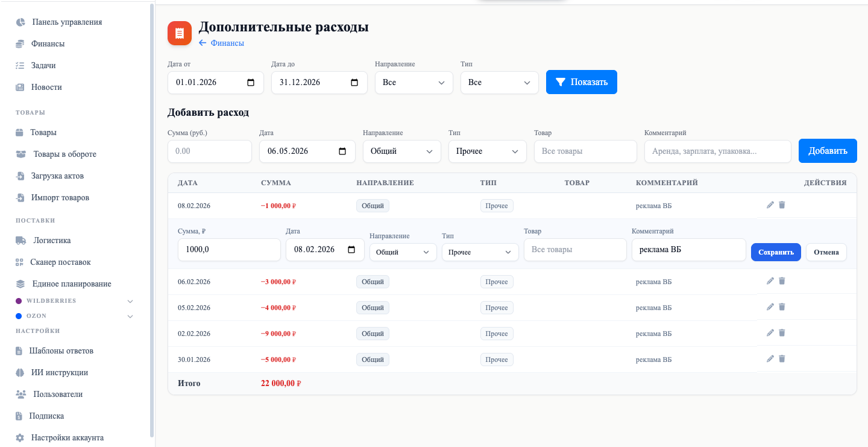
Task: Cancel editing with the Отмена button
Action: 826,252
